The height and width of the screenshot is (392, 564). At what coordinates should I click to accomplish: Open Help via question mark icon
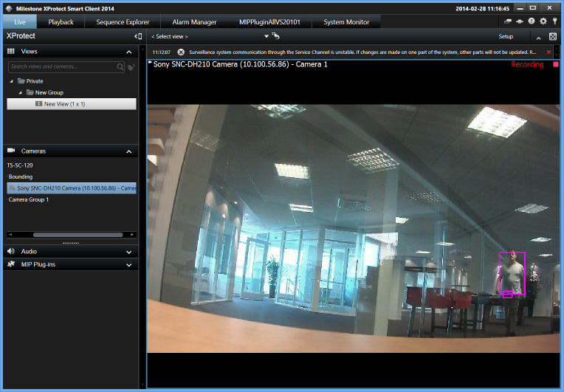click(532, 21)
